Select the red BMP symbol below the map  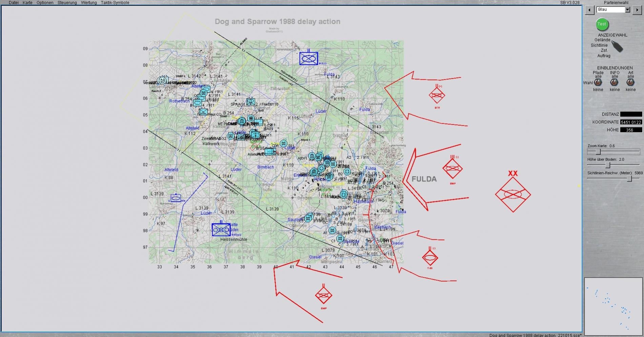coord(323,295)
